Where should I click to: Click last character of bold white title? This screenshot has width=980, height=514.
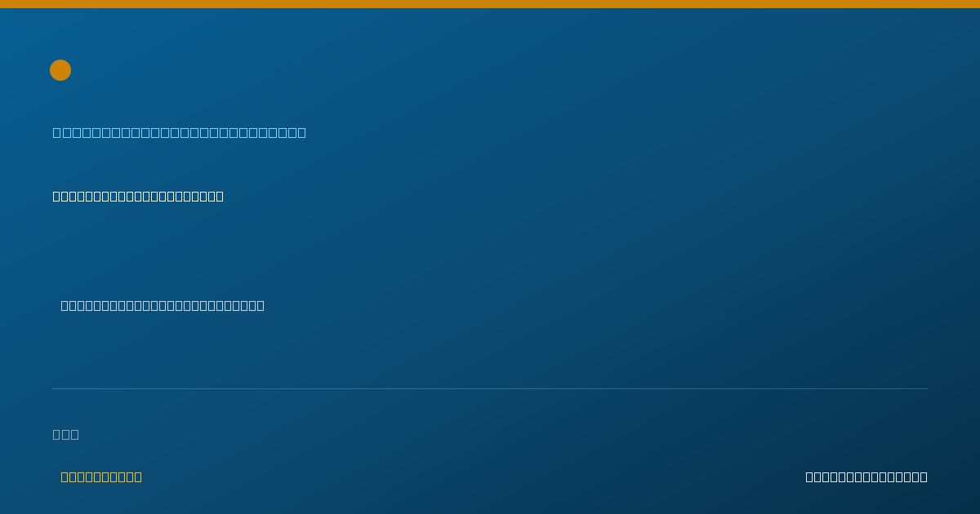(220, 196)
